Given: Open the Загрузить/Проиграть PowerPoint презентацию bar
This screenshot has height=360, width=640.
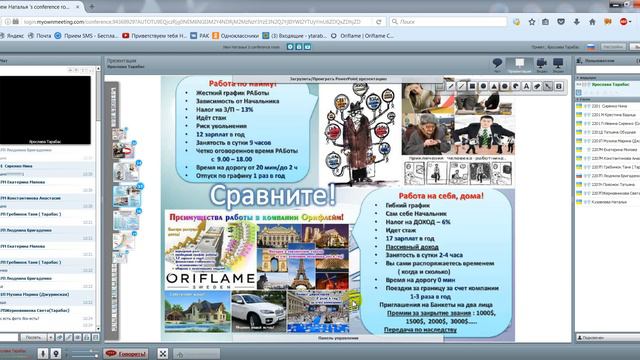Looking at the screenshot, I should pos(338,78).
